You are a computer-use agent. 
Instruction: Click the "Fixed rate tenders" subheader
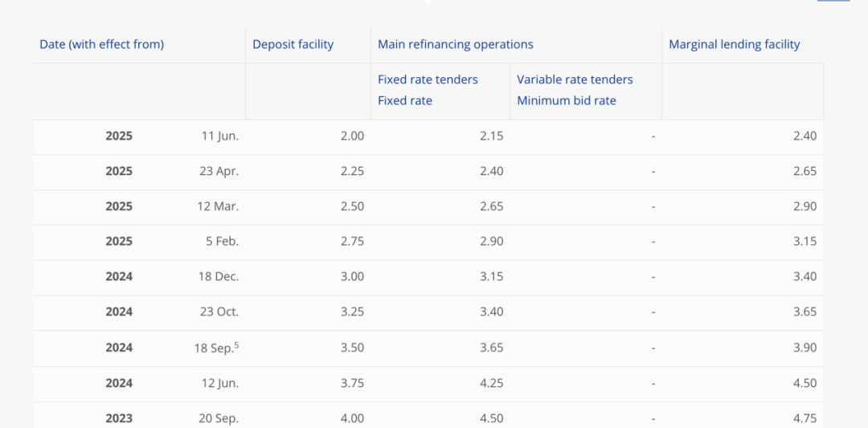[428, 79]
